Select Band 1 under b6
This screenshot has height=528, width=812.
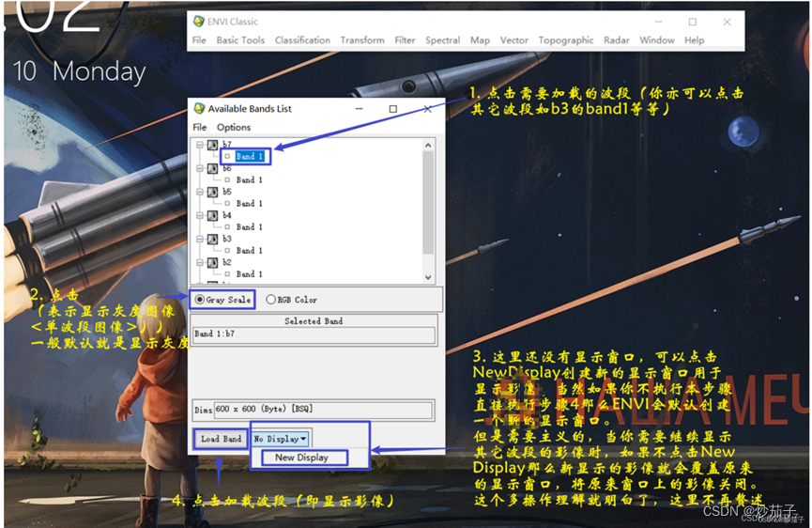(250, 180)
